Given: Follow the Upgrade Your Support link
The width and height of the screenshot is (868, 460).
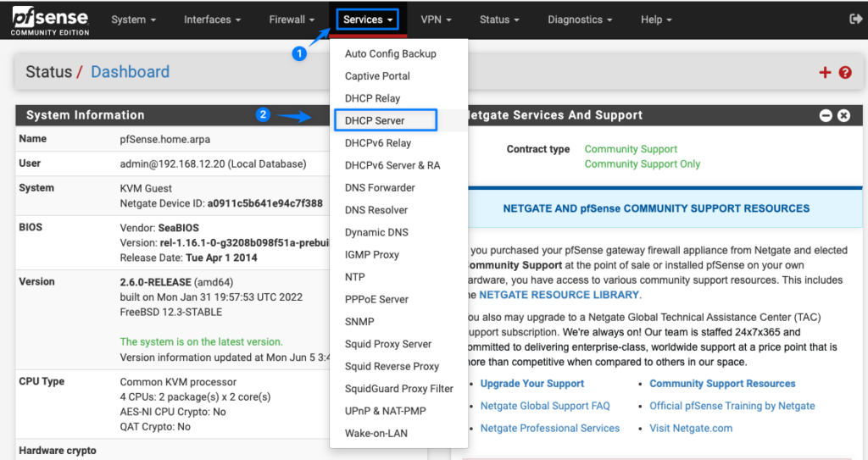Looking at the screenshot, I should coord(532,384).
